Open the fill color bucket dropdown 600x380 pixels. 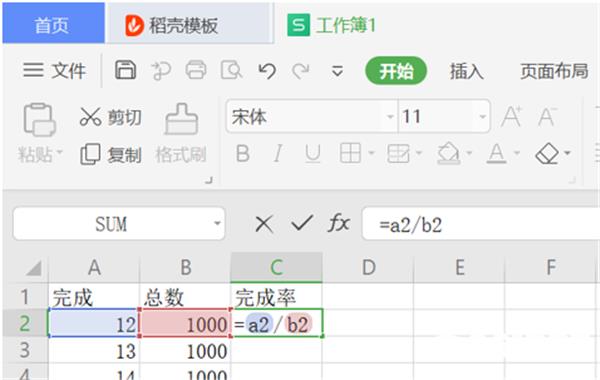[469, 153]
